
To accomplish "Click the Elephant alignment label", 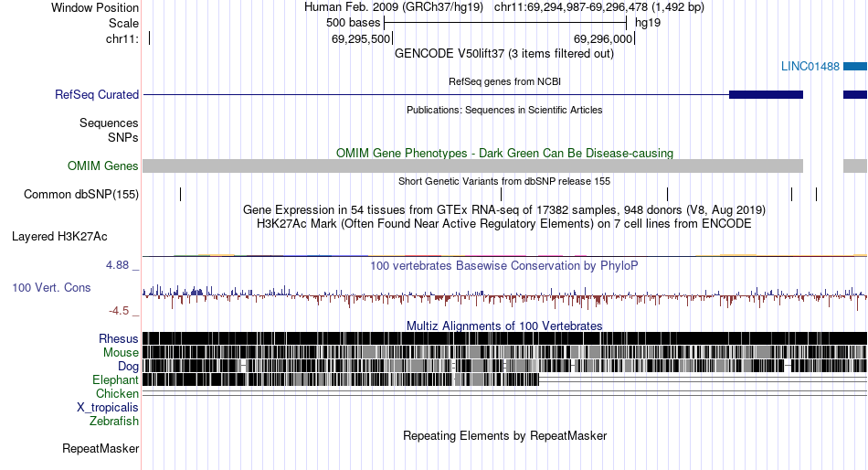I will (115, 380).
